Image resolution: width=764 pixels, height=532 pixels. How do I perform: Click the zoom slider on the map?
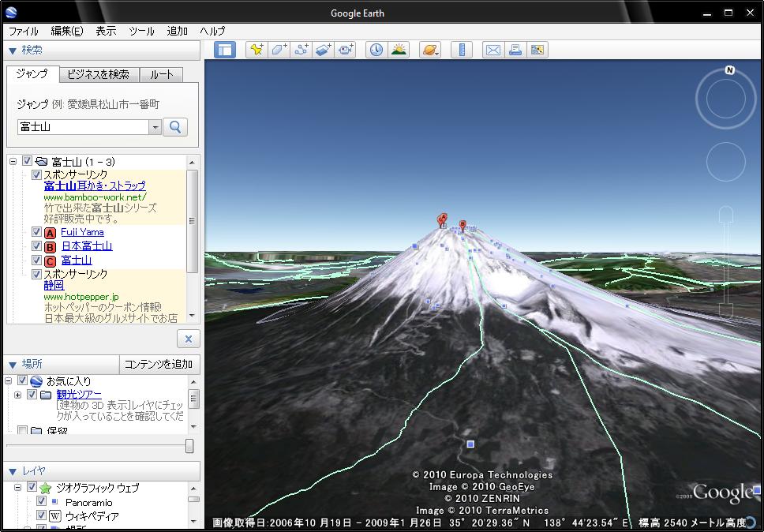point(726,262)
